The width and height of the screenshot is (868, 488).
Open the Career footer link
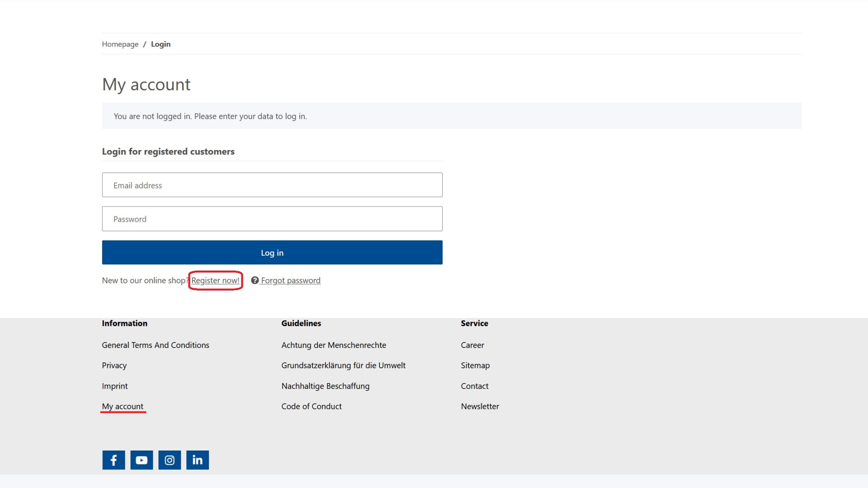coord(472,345)
